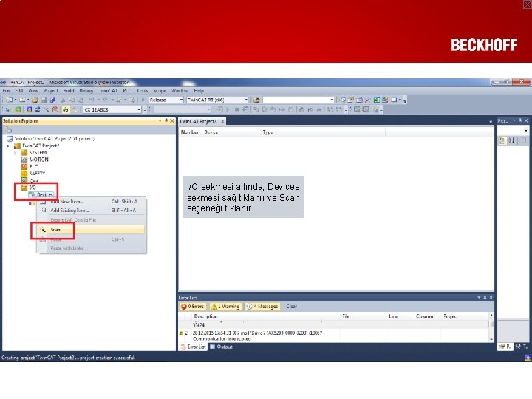
Task: Click the Save All toolbar icon
Action: click(x=52, y=100)
